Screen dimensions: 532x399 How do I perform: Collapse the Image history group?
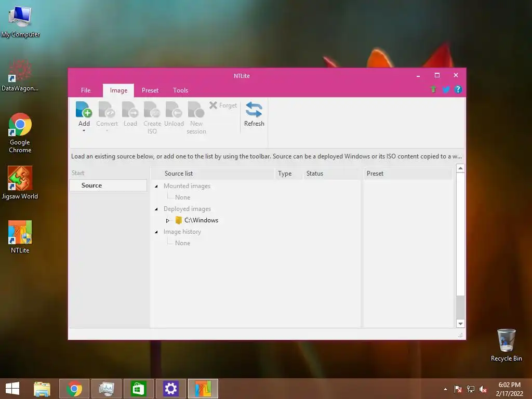point(156,232)
